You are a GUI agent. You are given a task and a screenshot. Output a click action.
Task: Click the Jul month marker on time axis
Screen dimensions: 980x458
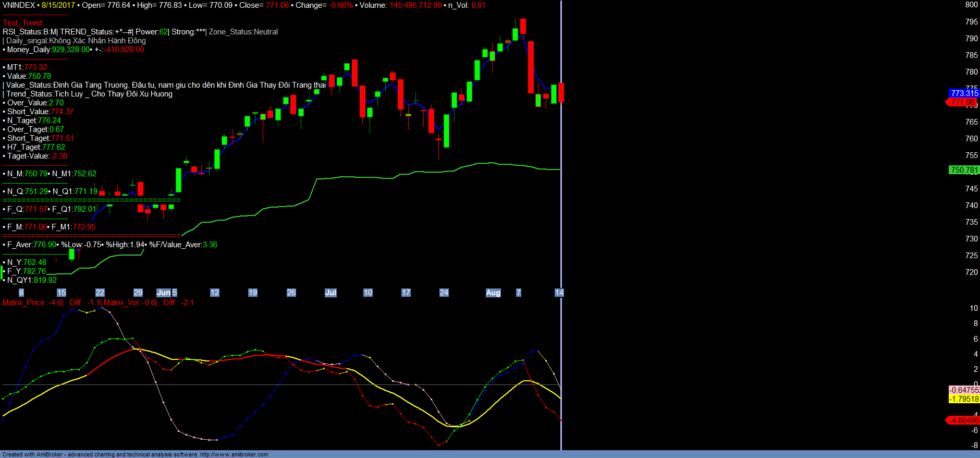click(330, 293)
